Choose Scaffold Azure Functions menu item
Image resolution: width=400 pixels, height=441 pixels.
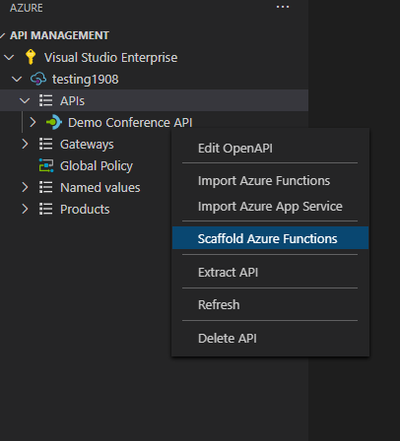click(270, 238)
